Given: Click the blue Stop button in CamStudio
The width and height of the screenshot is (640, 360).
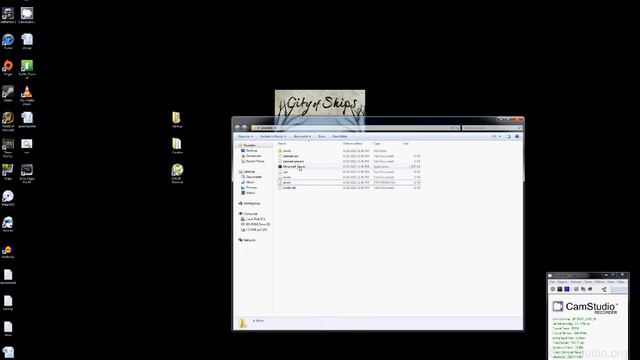Looking at the screenshot, I should pos(567,289).
